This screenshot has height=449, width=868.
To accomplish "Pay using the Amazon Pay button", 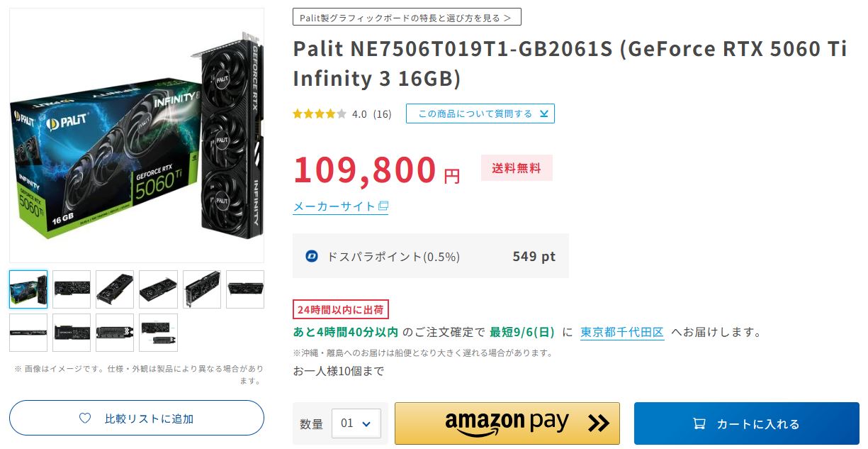I will pyautogui.click(x=507, y=423).
